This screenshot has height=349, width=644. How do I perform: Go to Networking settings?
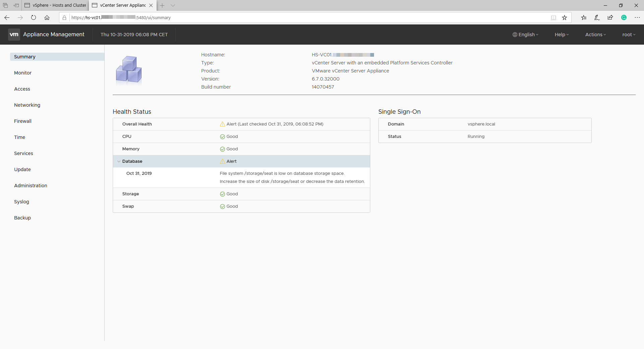click(x=27, y=105)
